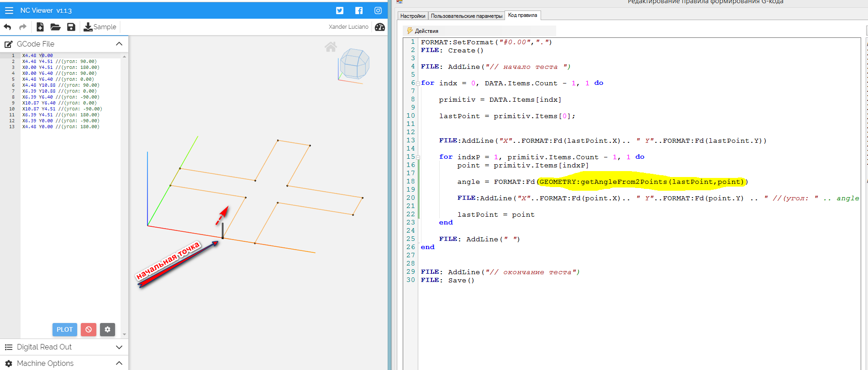Click the 3D view orientation cube
Screen dimensions: 868x370
(x=355, y=64)
